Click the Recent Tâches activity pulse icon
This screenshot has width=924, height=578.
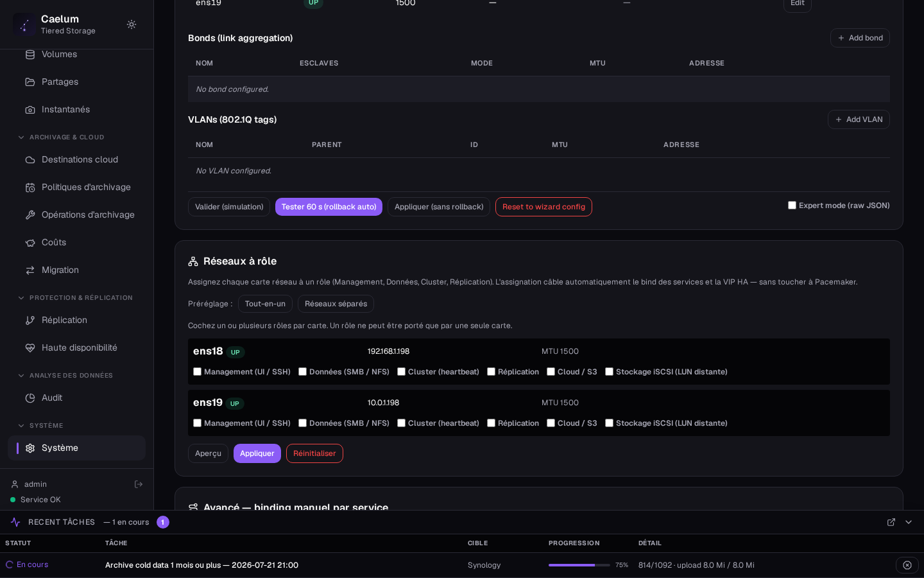(15, 522)
